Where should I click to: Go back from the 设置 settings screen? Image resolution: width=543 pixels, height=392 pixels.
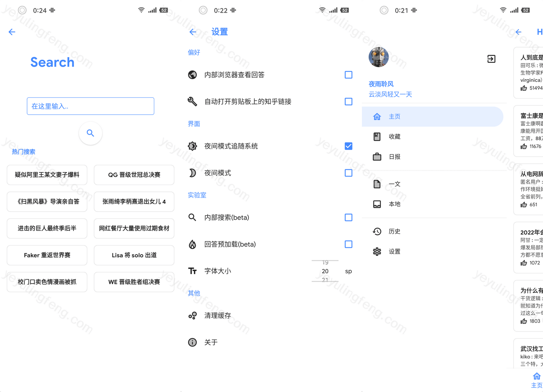(193, 32)
